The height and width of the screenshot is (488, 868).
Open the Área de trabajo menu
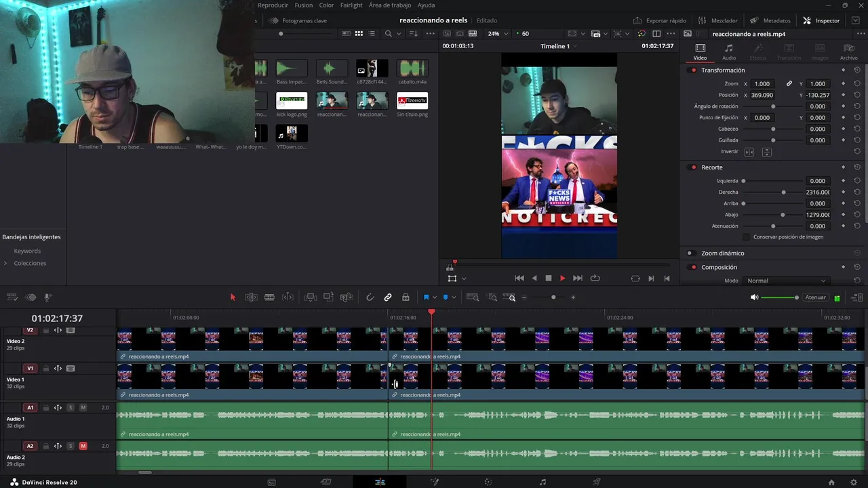point(390,5)
